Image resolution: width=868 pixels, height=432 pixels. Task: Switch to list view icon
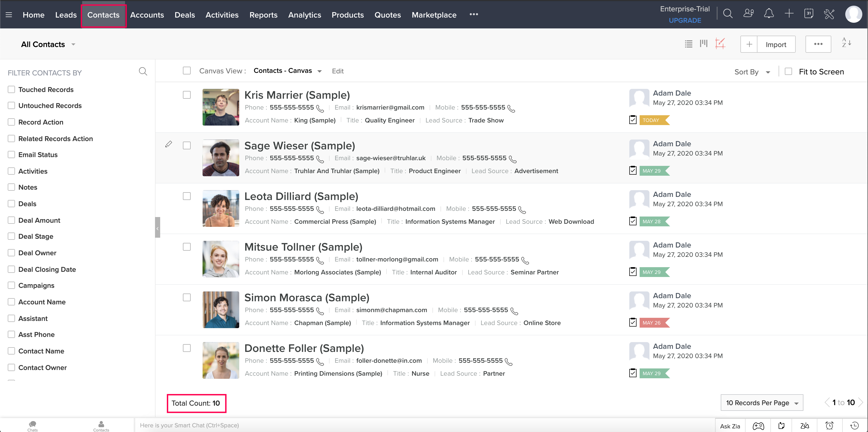click(688, 44)
